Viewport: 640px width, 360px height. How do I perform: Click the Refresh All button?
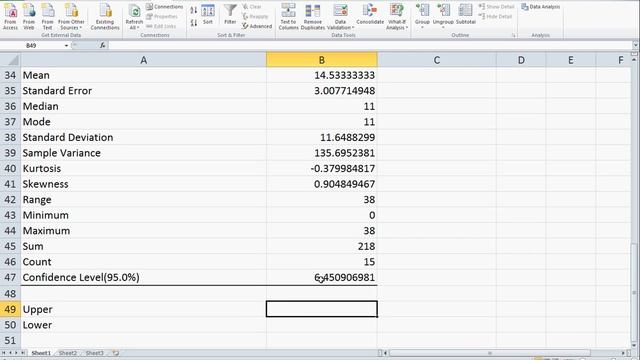tap(134, 16)
